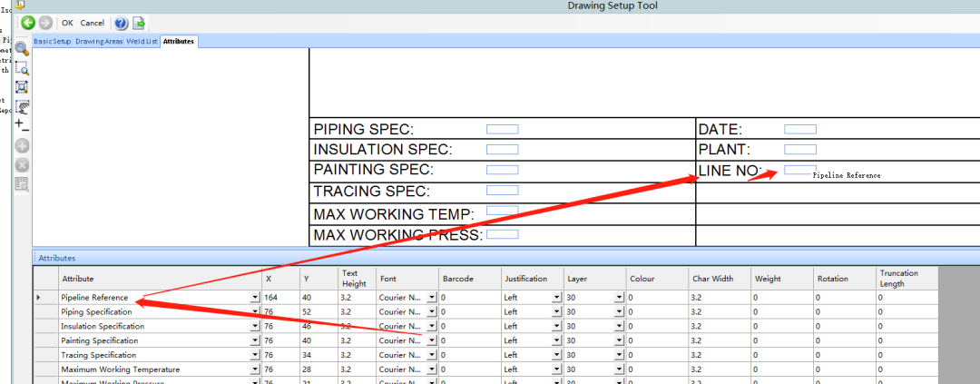The image size is (980, 384).
Task: Select the PIPING SPEC field box in drawing
Action: 503,130
